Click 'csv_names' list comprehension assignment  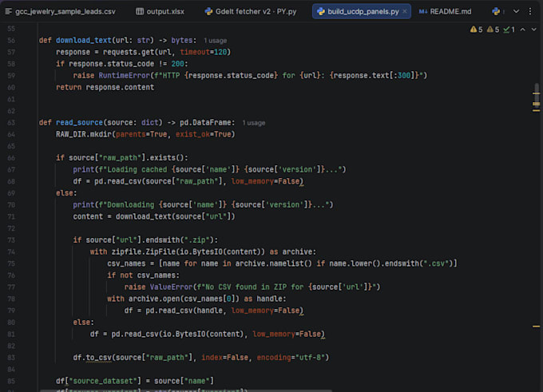coord(282,263)
